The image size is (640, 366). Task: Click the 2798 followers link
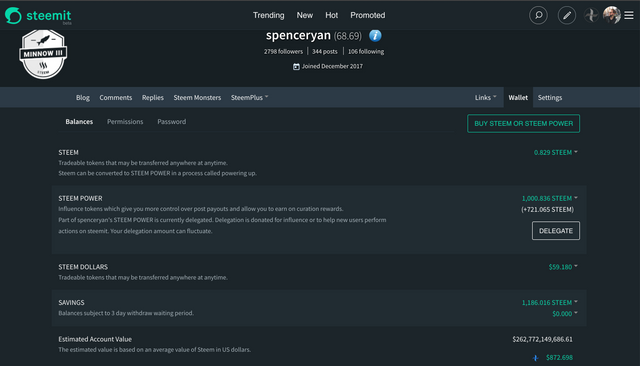tap(283, 51)
